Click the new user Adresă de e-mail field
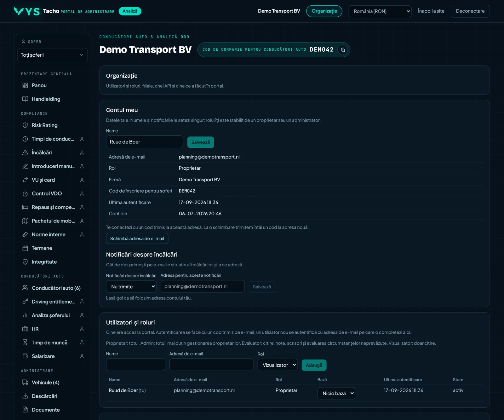Viewport: 504px width, 420px height. point(211,365)
